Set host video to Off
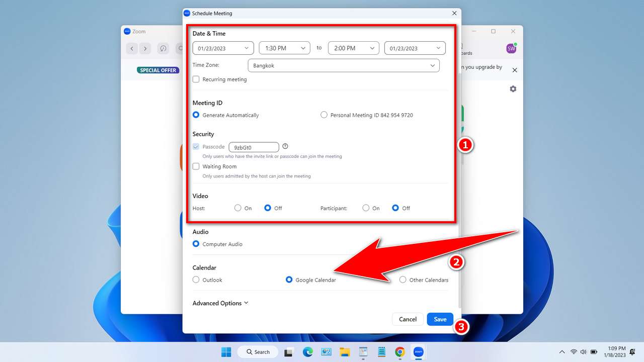The image size is (644, 362). tap(268, 208)
